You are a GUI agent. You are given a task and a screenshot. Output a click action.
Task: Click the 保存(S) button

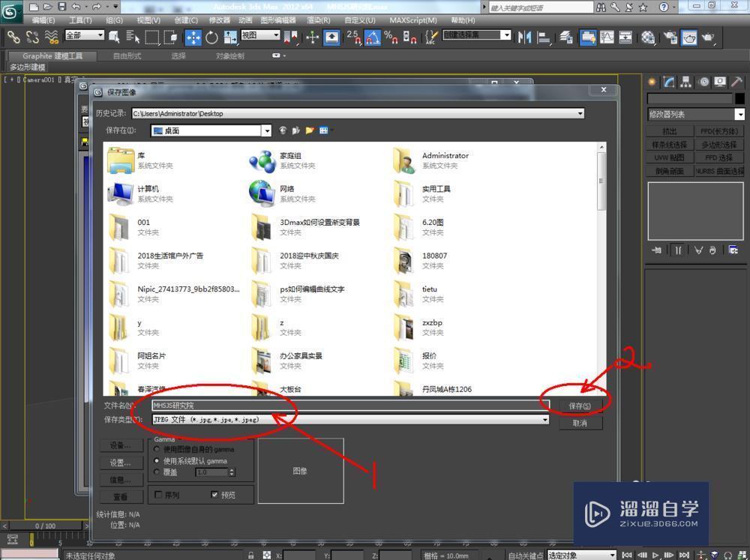click(x=580, y=405)
